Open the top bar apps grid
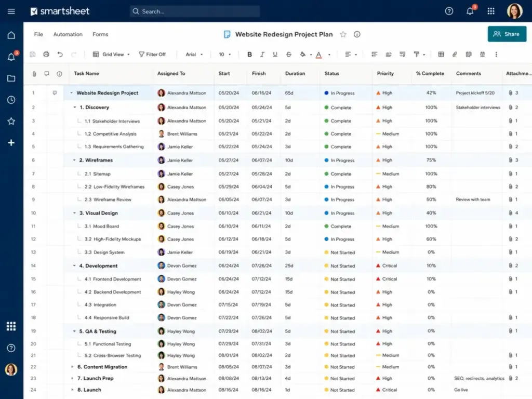Screen dimensions: 532x399 click(x=491, y=11)
